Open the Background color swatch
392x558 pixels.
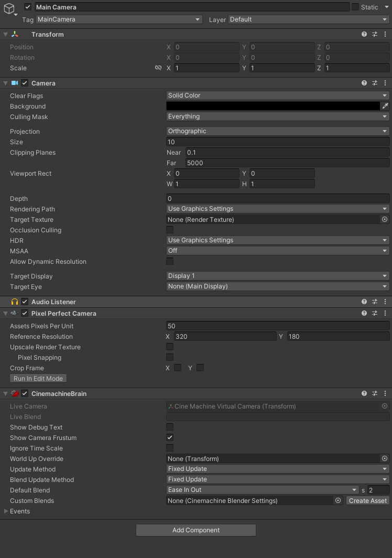tap(273, 106)
